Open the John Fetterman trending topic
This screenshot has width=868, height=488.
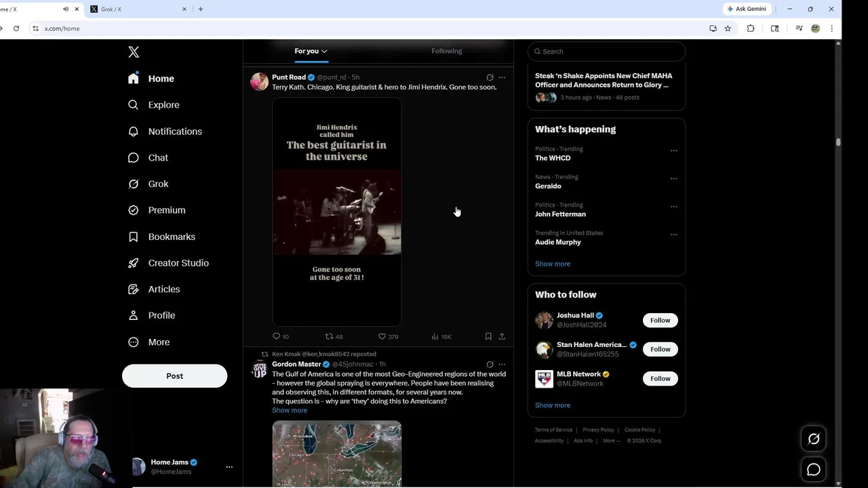pyautogui.click(x=560, y=214)
